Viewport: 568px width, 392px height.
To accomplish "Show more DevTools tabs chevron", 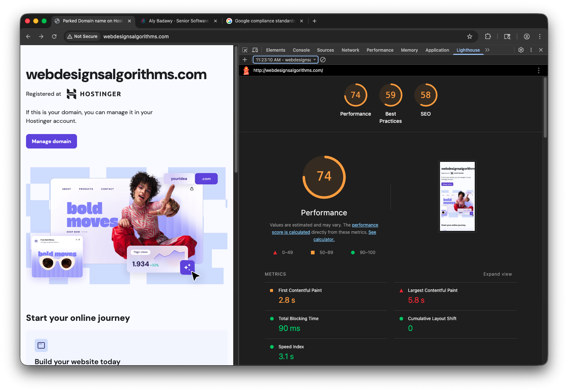I will click(487, 50).
